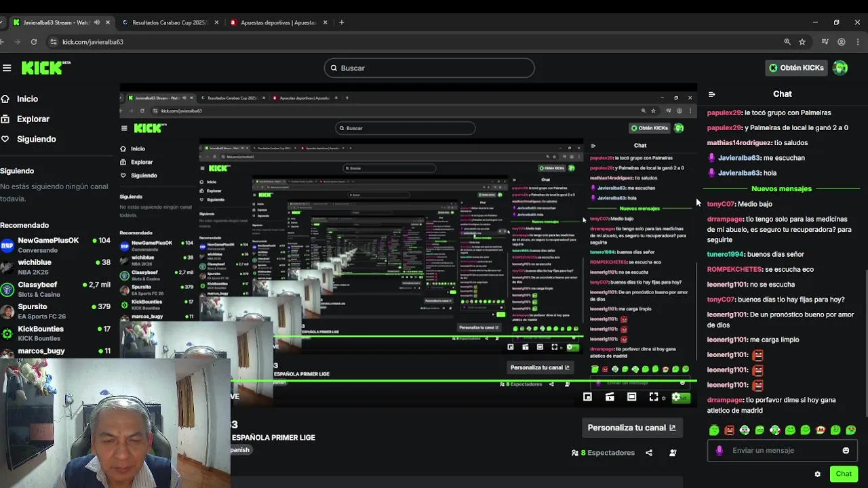Click drrampage on the atletico de madrid message

pyautogui.click(x=725, y=401)
